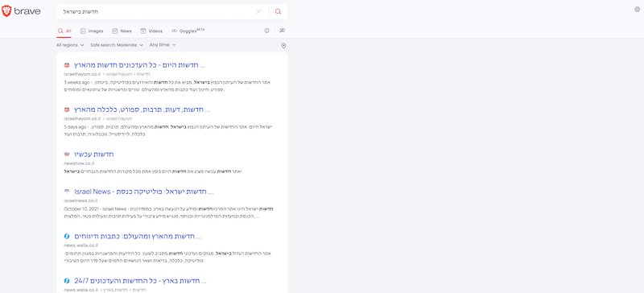Click favicon next to 'חדשות עכשיו' result
This screenshot has width=644, height=293.
pyautogui.click(x=67, y=155)
